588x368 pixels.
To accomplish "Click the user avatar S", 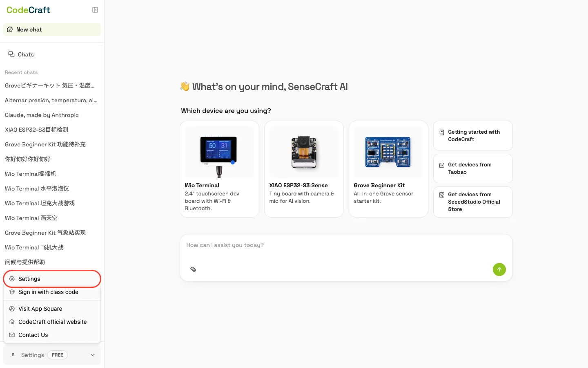I will [13, 355].
